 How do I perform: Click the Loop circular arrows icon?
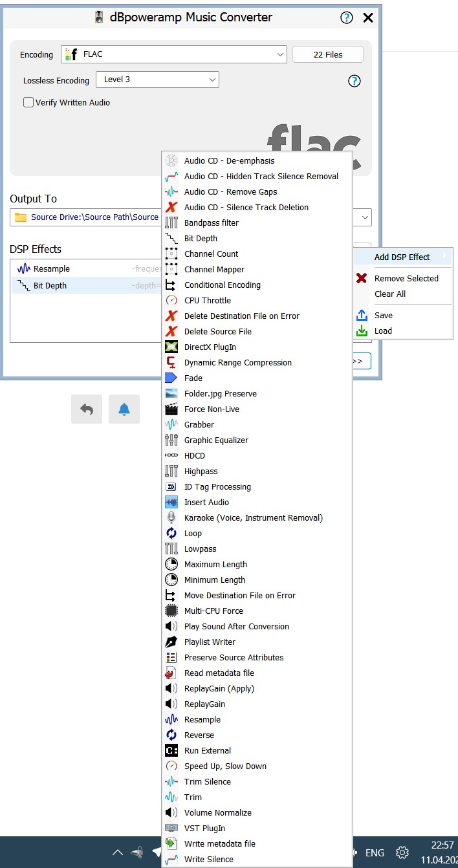171,533
